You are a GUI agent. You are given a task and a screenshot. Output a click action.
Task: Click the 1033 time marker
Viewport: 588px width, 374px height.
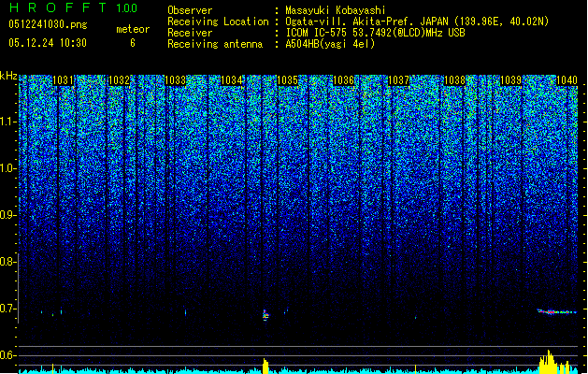click(175, 80)
